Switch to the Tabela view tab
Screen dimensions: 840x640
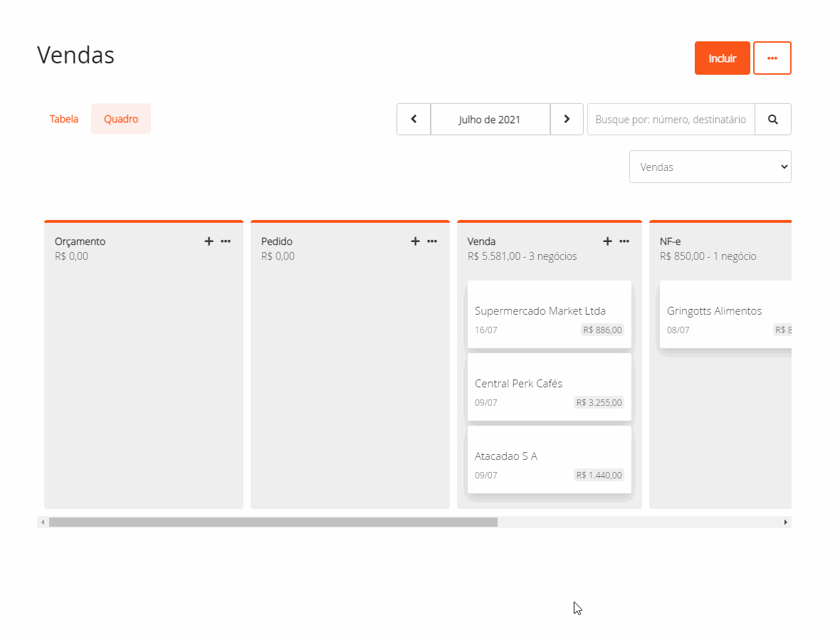(x=64, y=119)
